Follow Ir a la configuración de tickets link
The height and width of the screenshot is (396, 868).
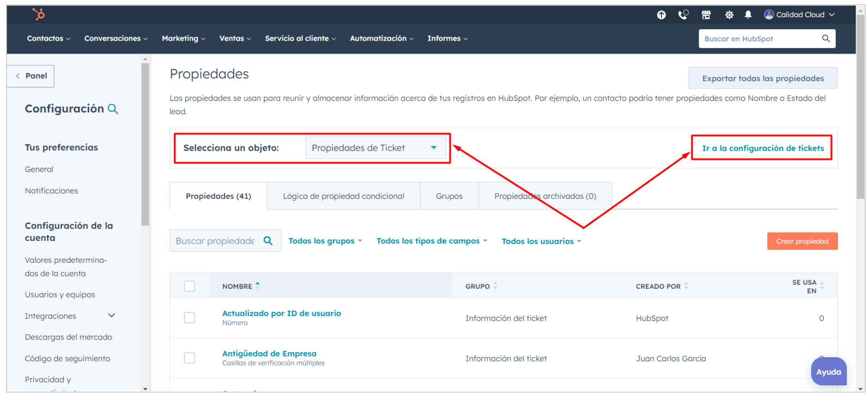tap(763, 148)
